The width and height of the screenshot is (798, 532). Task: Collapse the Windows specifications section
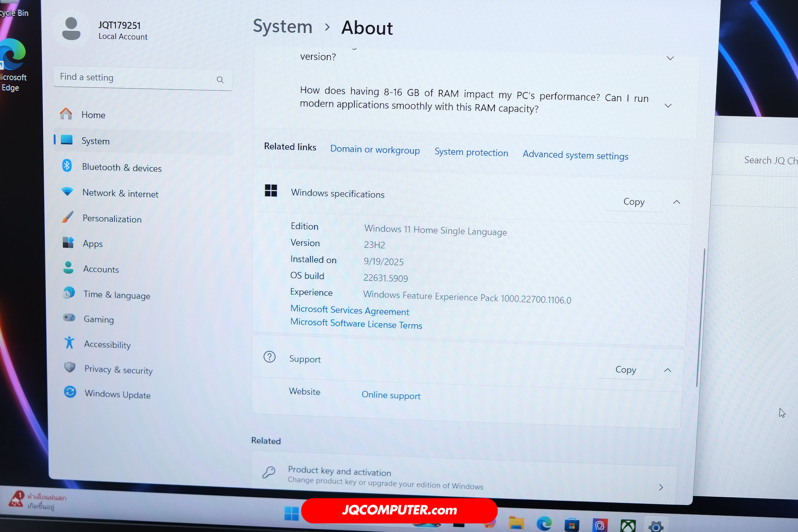pyautogui.click(x=677, y=202)
